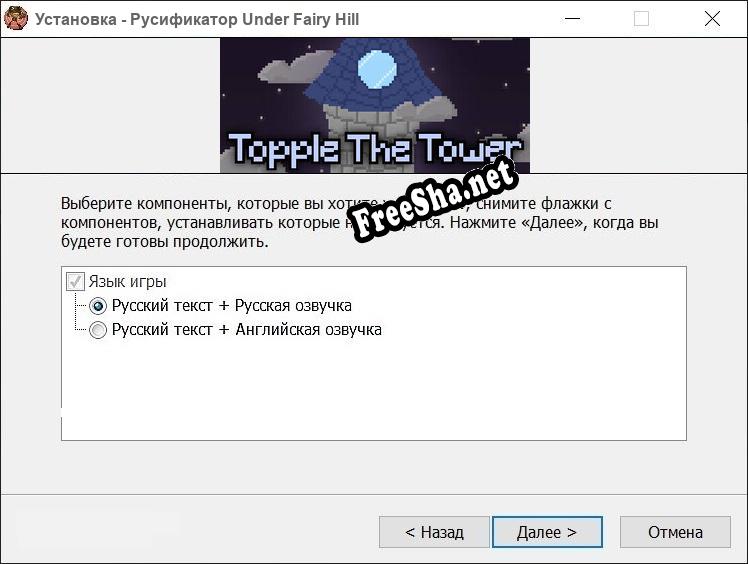Viewport: 748px width, 564px height.
Task: Select the Русская озвучка radio button
Action: [x=98, y=306]
